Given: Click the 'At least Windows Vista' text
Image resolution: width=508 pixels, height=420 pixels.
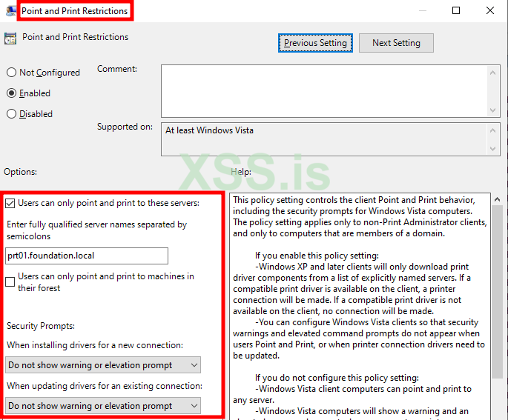Looking at the screenshot, I should click(209, 130).
